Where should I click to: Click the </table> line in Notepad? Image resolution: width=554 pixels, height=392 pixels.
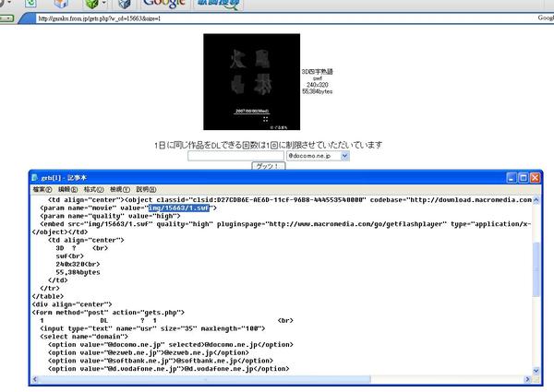48,296
